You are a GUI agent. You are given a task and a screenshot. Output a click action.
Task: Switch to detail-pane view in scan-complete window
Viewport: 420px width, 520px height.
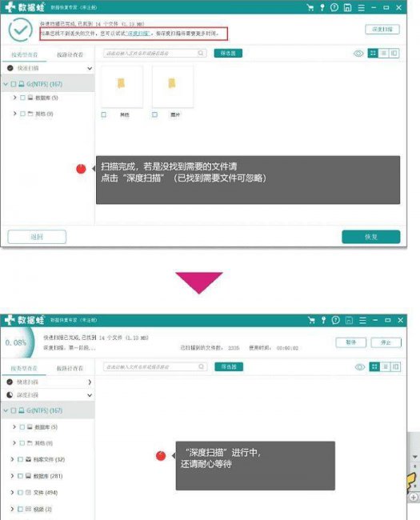click(x=394, y=53)
